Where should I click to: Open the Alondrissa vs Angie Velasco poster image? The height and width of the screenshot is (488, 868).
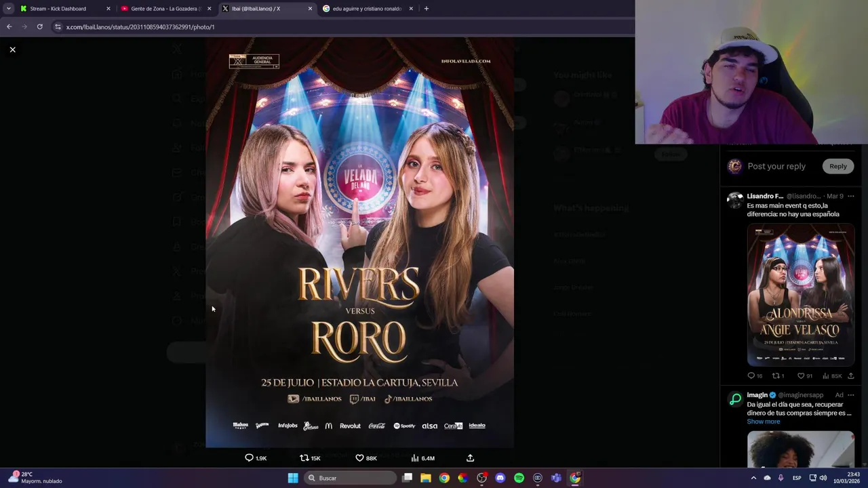pos(801,295)
